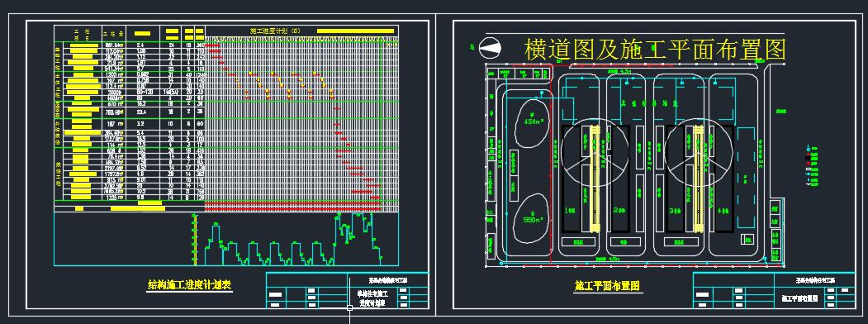Click the symbol legend at the right of the site plan

812,166
